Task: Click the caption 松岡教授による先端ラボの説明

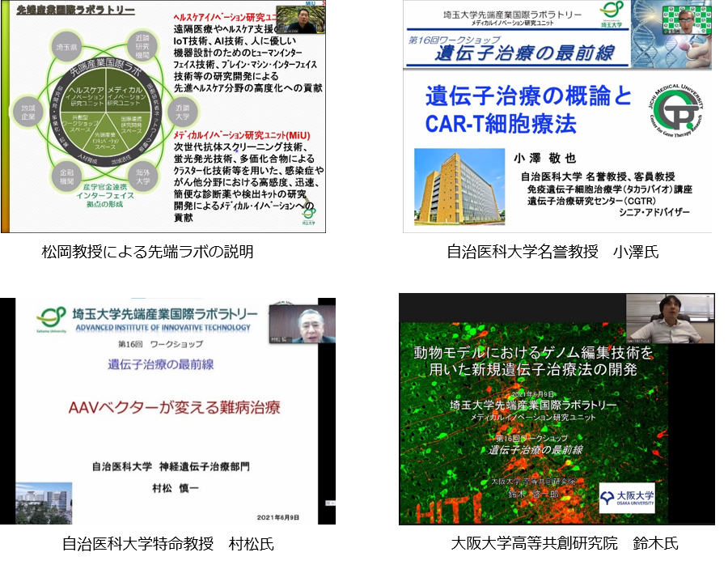Action: 148,252
